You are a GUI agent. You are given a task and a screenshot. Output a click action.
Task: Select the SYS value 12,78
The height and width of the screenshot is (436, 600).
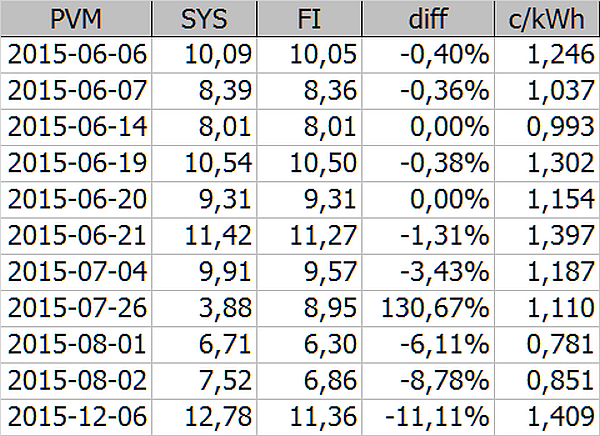coord(207,417)
